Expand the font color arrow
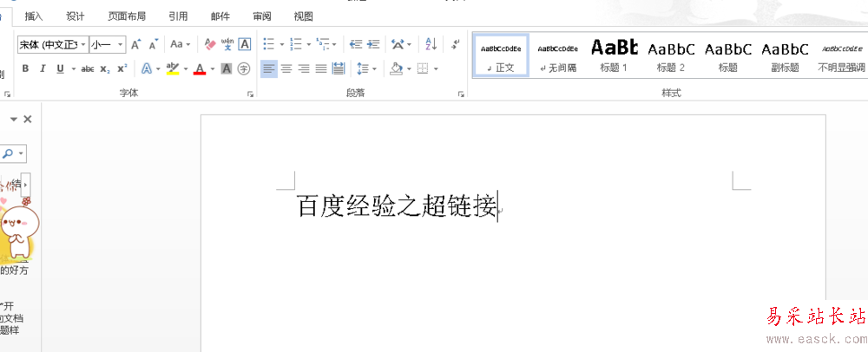 [x=214, y=68]
